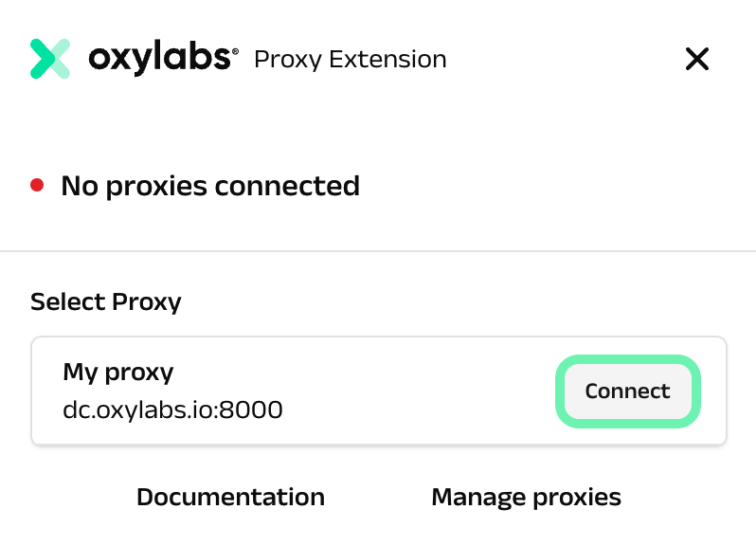The height and width of the screenshot is (546, 756).
Task: Click the port number 8000 in address
Action: point(257,410)
